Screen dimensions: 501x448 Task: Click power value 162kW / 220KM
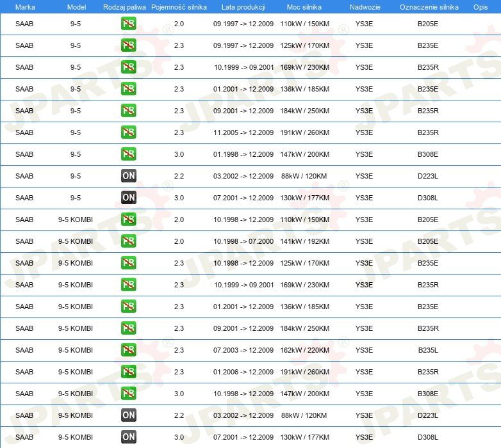pos(304,350)
